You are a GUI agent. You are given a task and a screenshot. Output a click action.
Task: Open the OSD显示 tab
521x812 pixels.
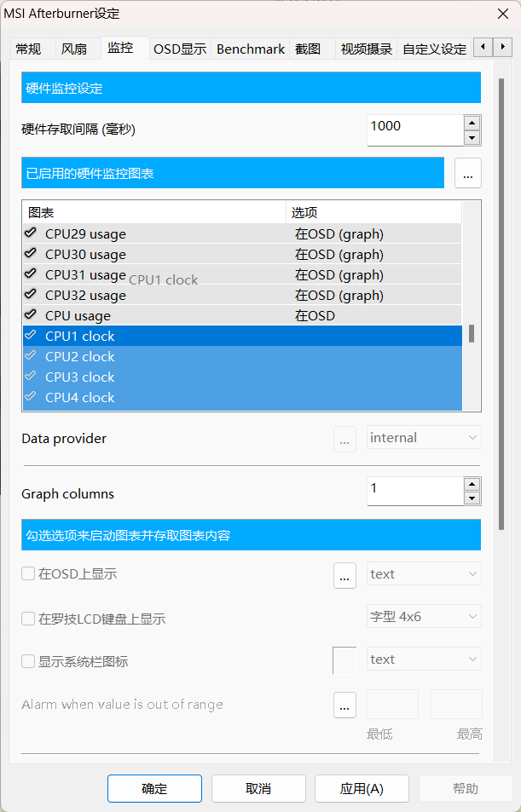coord(180,49)
